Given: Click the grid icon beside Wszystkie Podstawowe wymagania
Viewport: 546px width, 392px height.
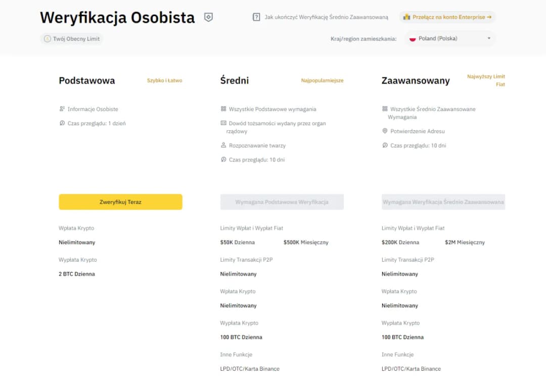Looking at the screenshot, I should (222, 109).
